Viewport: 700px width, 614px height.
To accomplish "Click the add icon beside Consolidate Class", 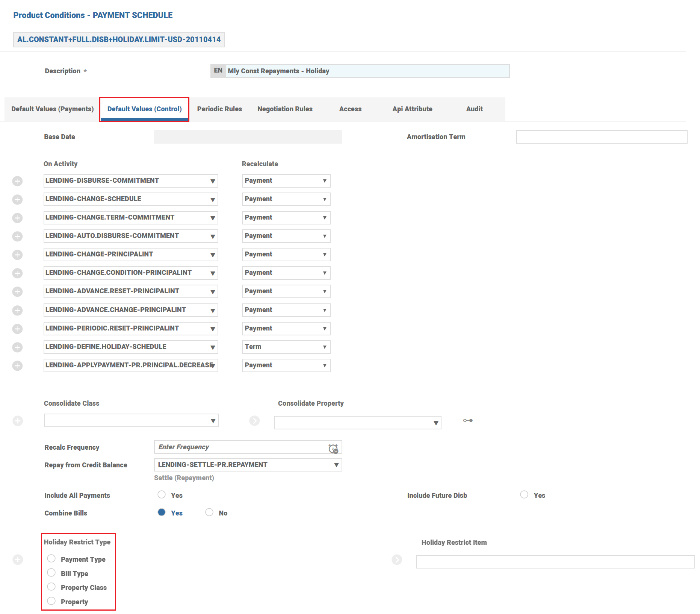I will (x=18, y=421).
